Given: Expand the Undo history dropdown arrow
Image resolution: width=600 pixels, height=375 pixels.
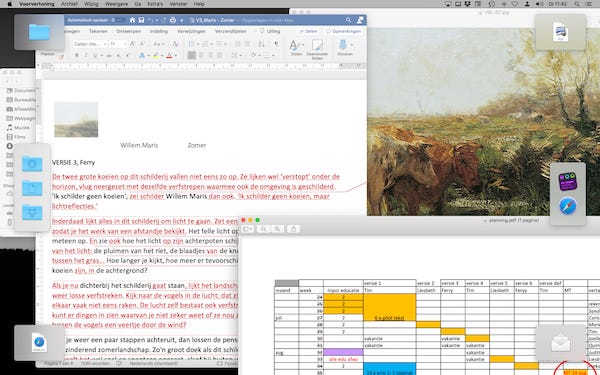Looking at the screenshot, I should click(x=157, y=20).
